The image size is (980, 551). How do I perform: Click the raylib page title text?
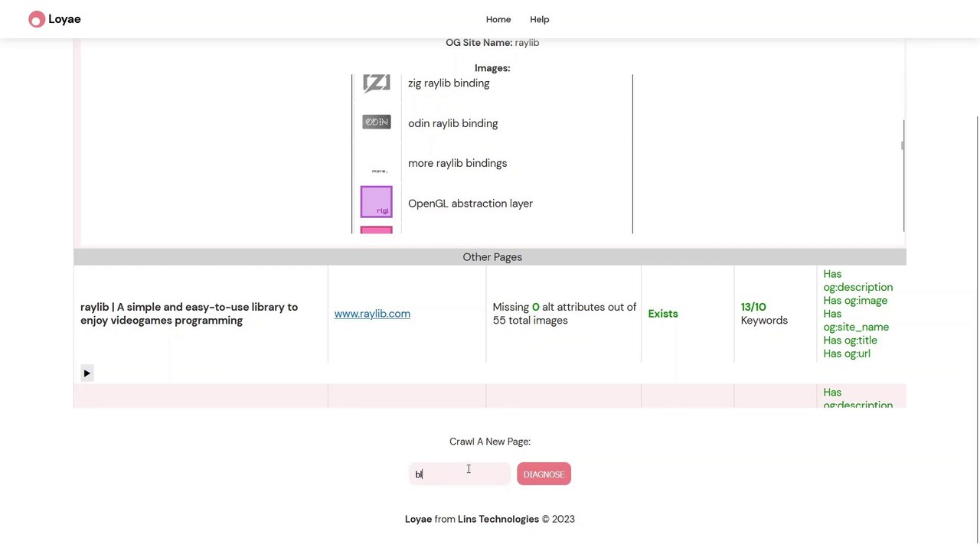[189, 314]
